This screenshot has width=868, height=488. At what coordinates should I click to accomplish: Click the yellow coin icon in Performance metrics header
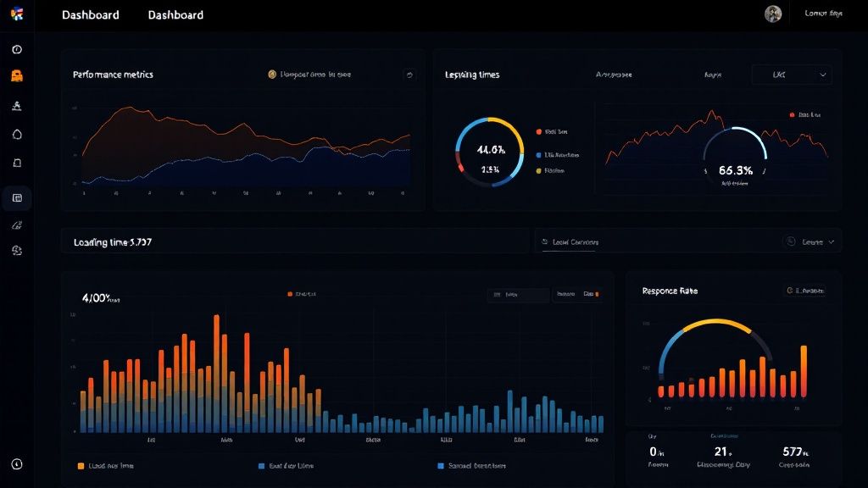272,75
